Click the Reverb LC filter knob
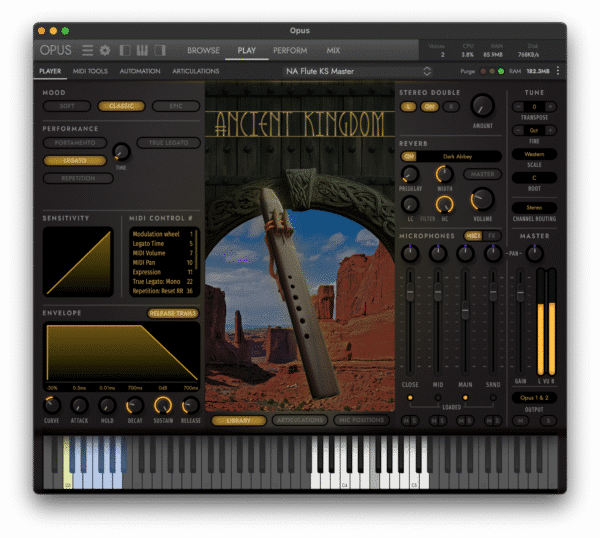This screenshot has width=600, height=538. point(410,204)
